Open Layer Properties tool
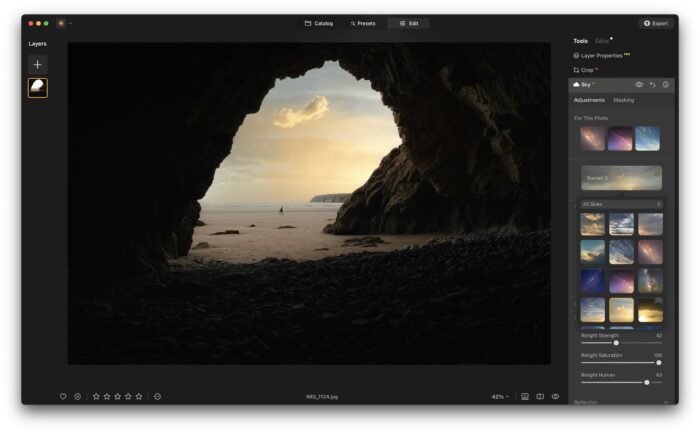This screenshot has height=433, width=700. [x=601, y=56]
